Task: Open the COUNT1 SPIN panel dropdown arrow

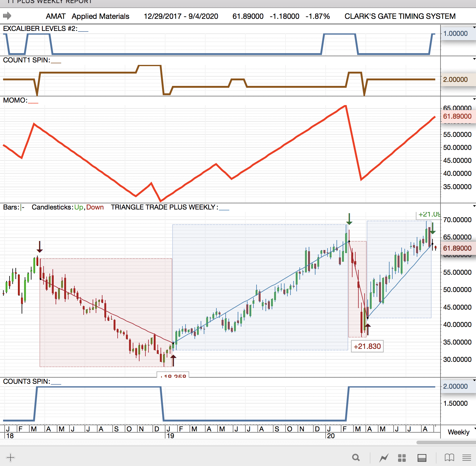Action: pos(474,59)
